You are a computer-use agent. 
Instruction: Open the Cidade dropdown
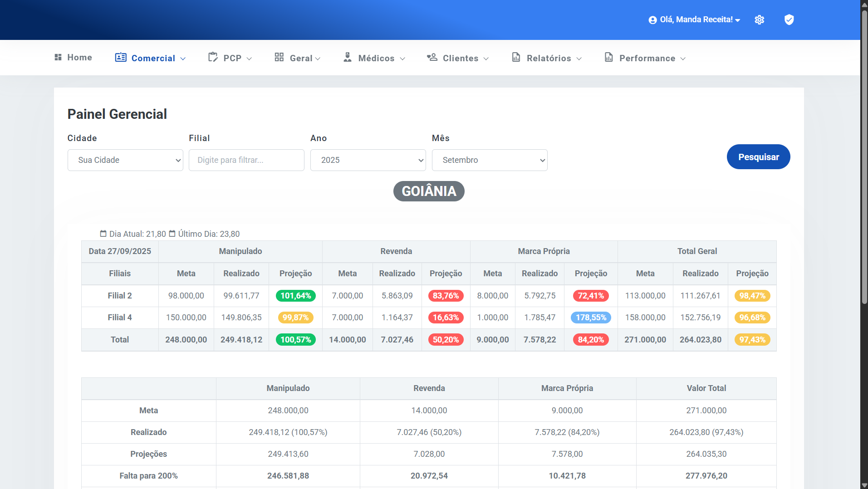(125, 160)
